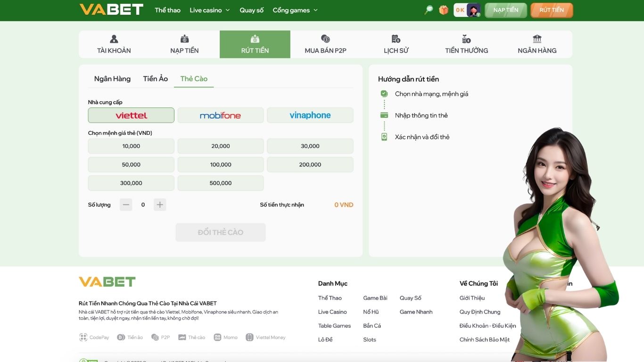Select Mobifone as card provider

[220, 115]
